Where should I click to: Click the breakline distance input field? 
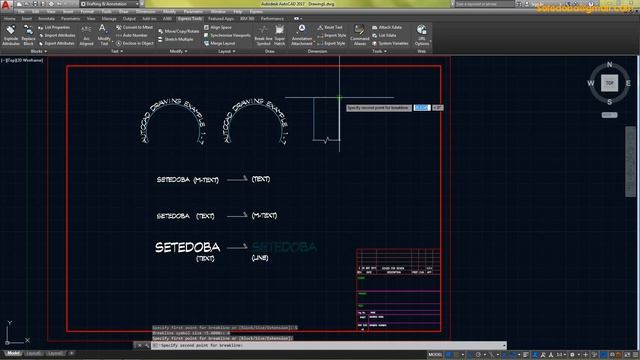pos(422,108)
